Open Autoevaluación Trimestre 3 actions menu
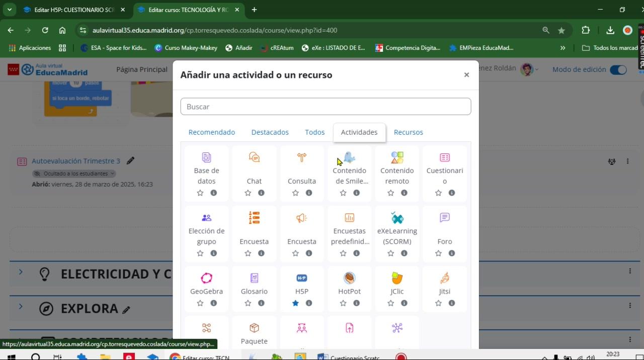Screen dimensions: 644x360 627,161
